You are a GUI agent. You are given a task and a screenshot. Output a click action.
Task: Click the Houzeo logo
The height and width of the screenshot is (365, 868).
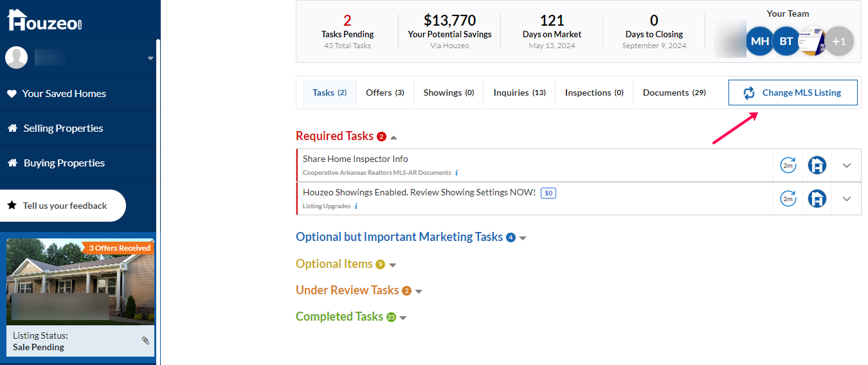44,21
